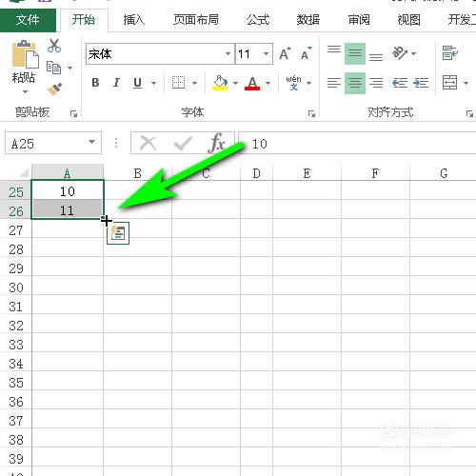476x476 pixels.
Task: Click the formula bar showing 10
Action: click(x=357, y=144)
